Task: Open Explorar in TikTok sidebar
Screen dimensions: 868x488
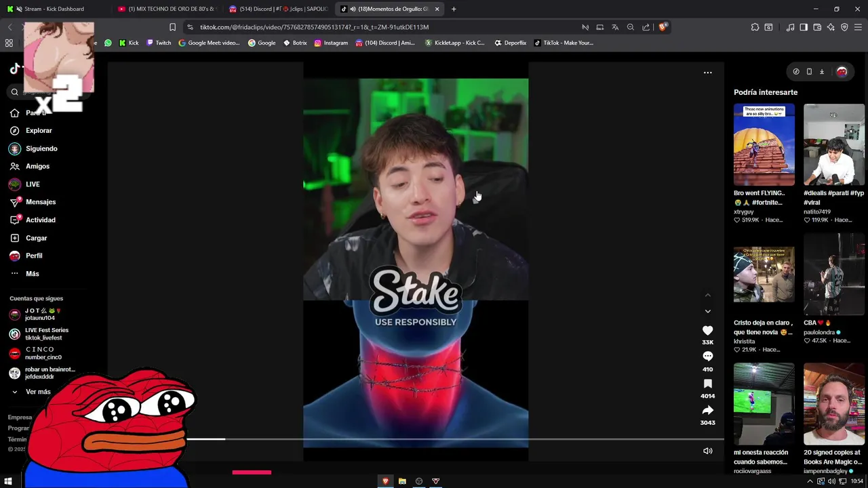Action: coord(31,130)
